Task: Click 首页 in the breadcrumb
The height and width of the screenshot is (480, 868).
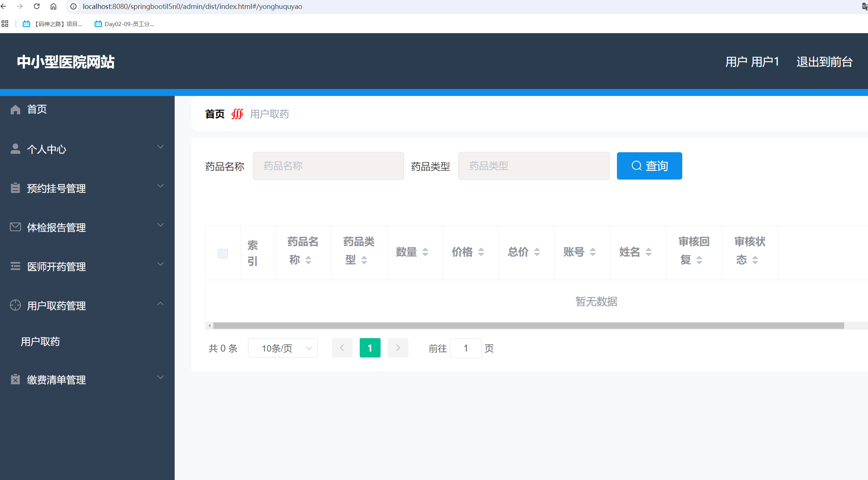Action: 215,114
